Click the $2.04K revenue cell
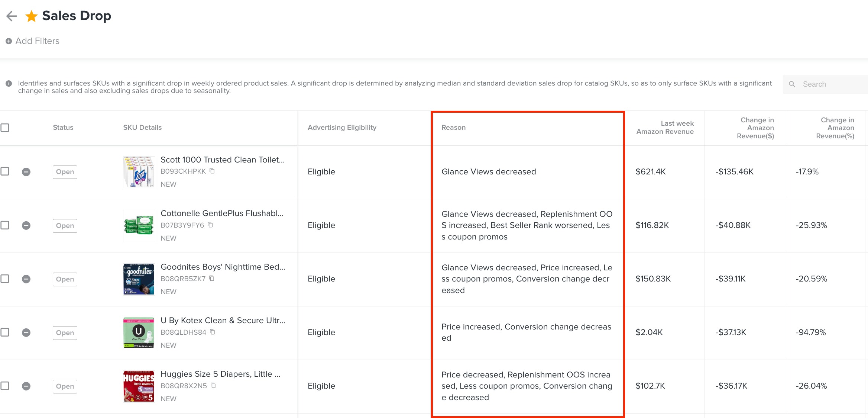This screenshot has height=418, width=868. pyautogui.click(x=649, y=332)
